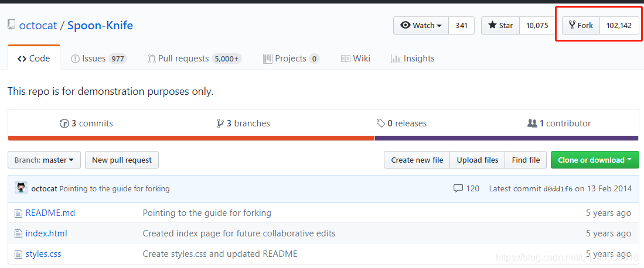Open the styles.css file
This screenshot has width=644, height=268.
[x=43, y=254]
